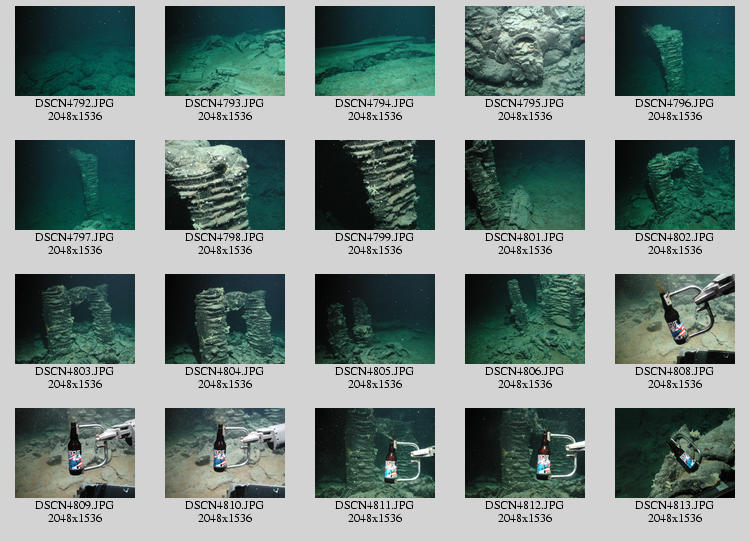Screen dimensions: 750x542
Task: Click the DSCN4794.JPG seafloor thumbnail
Action: coord(375,51)
